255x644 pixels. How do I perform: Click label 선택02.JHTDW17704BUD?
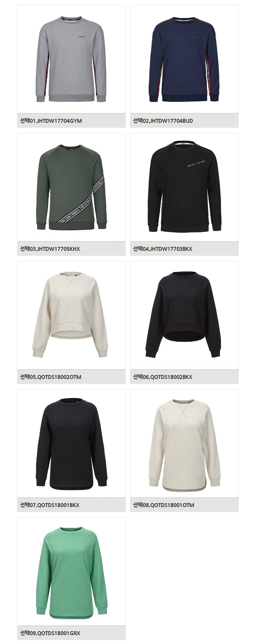pyautogui.click(x=163, y=121)
